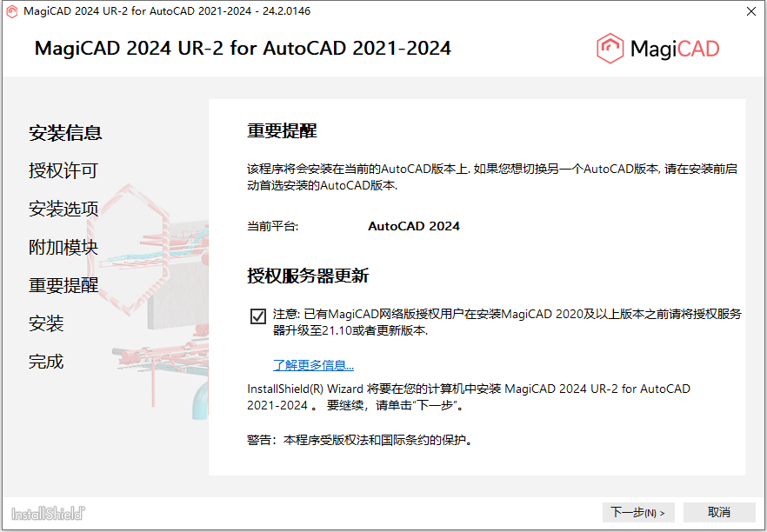Select the 安装 step in sidebar
This screenshot has width=767, height=532.
click(46, 323)
